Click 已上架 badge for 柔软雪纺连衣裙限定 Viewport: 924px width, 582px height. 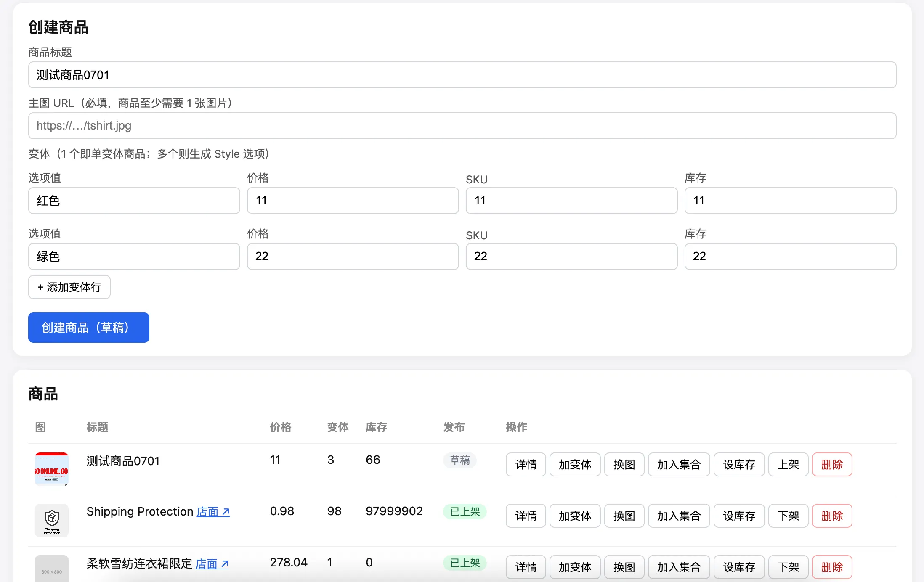[465, 563]
